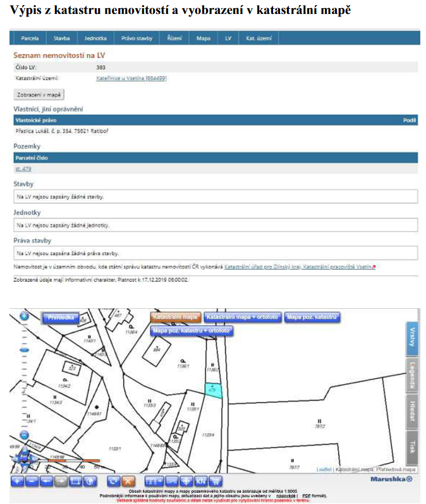Image resolution: width=426 pixels, height=504 pixels.
Task: Click the zoom in plus toolbar button
Action: point(17,481)
